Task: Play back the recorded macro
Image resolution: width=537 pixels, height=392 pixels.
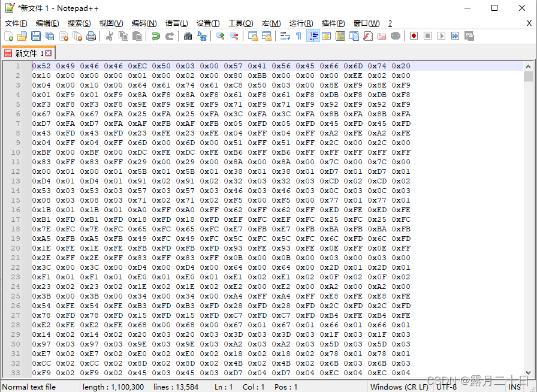Action: (442, 36)
